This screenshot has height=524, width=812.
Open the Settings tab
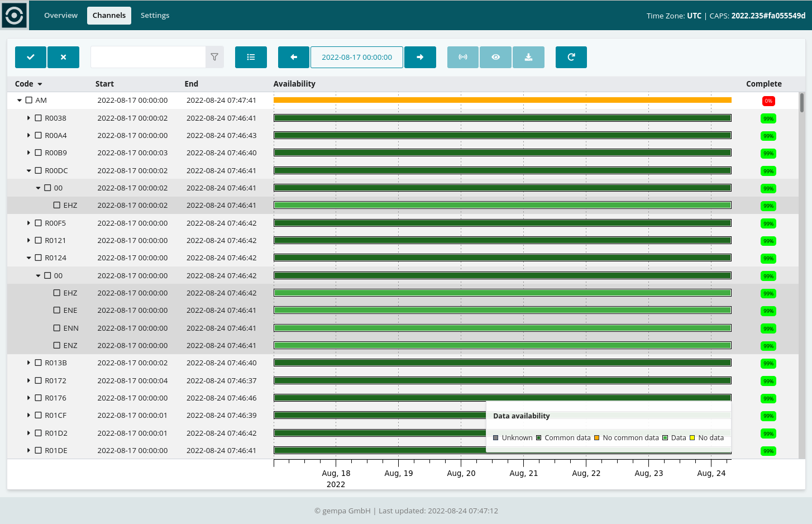click(x=155, y=16)
